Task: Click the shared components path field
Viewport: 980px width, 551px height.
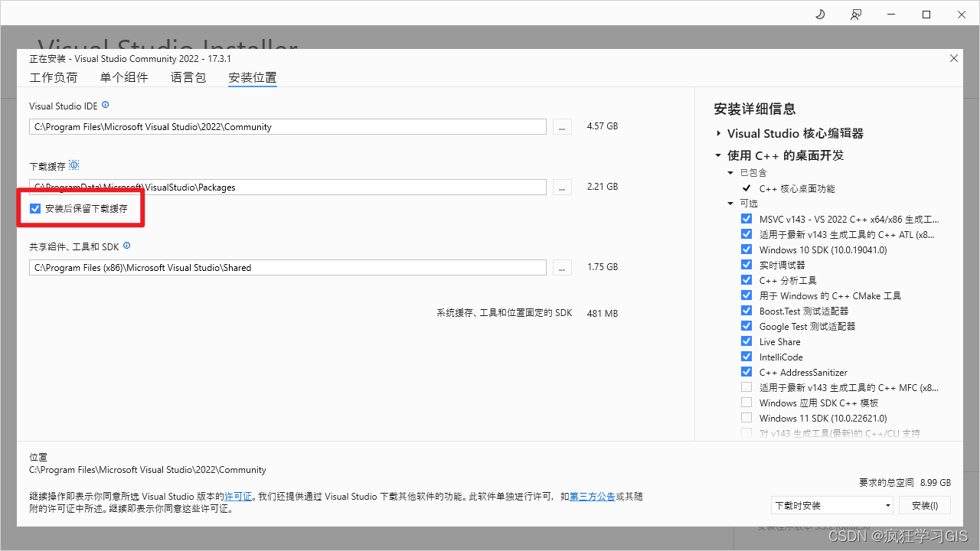Action: (288, 267)
